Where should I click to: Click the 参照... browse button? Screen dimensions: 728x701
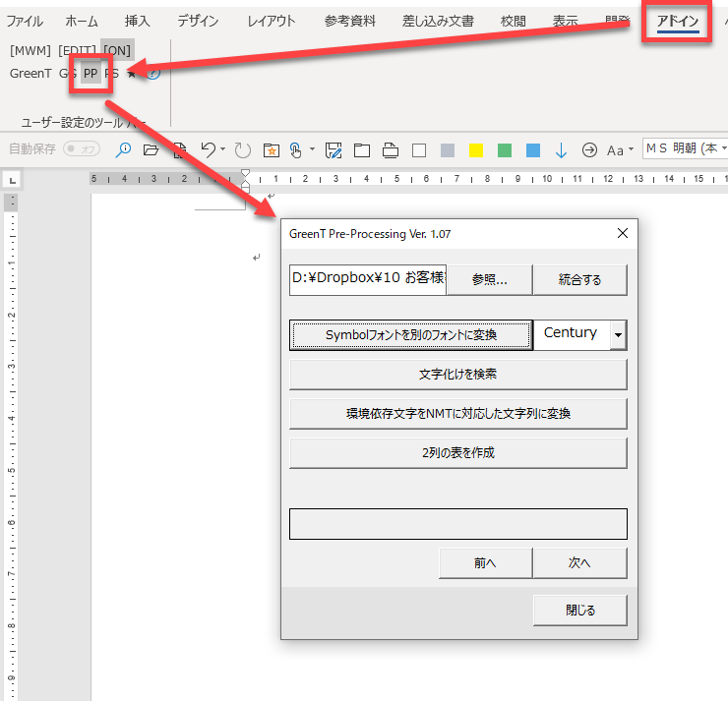[489, 279]
